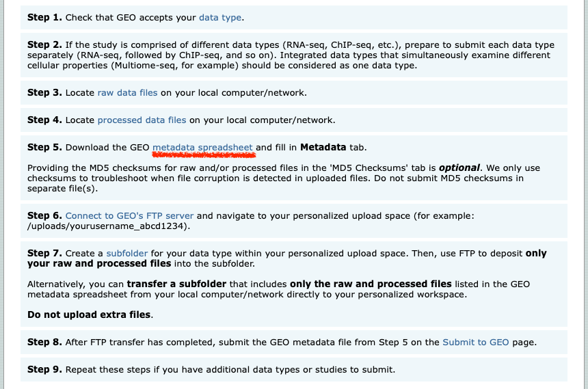This screenshot has width=588, height=389.
Task: Open the 'processed data files' link
Action: point(142,120)
